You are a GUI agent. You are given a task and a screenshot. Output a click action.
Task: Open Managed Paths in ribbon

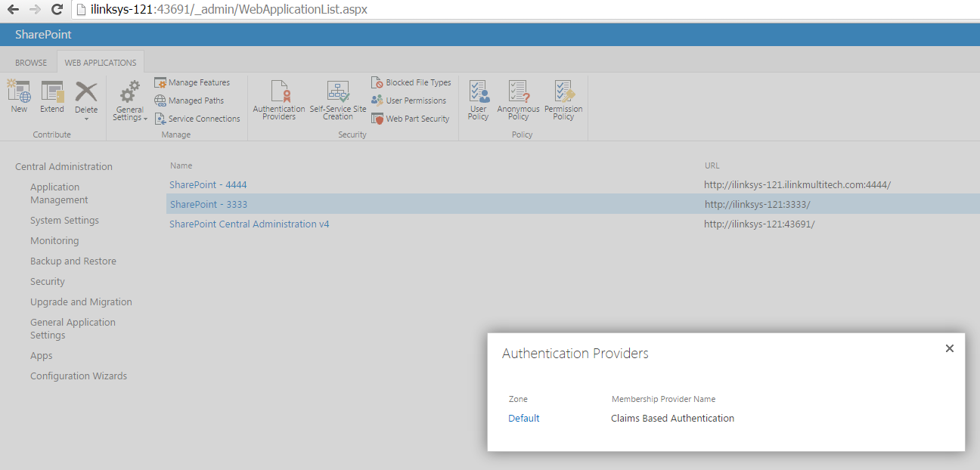(x=189, y=100)
